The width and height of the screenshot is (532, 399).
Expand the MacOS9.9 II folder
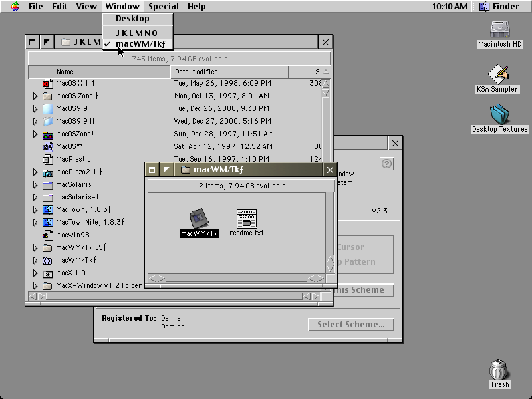point(35,121)
